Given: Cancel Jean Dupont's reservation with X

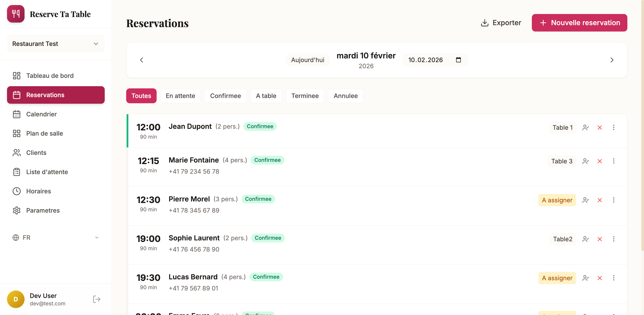Looking at the screenshot, I should click(600, 128).
